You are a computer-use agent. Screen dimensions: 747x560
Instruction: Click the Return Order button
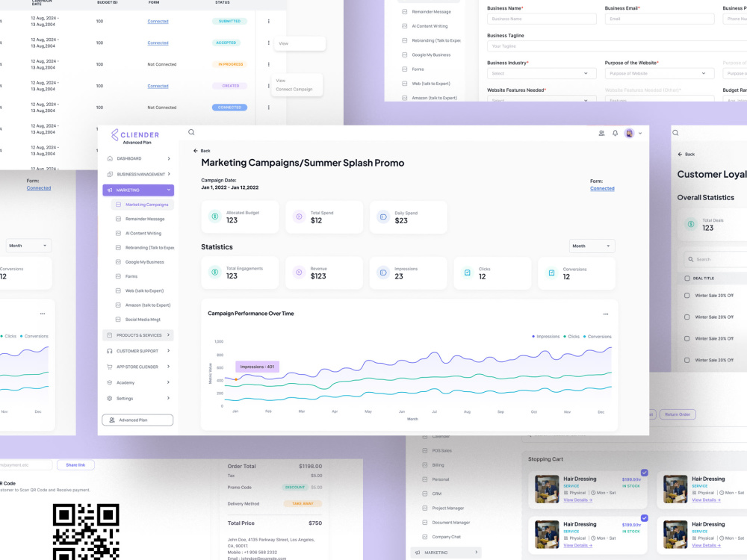678,414
